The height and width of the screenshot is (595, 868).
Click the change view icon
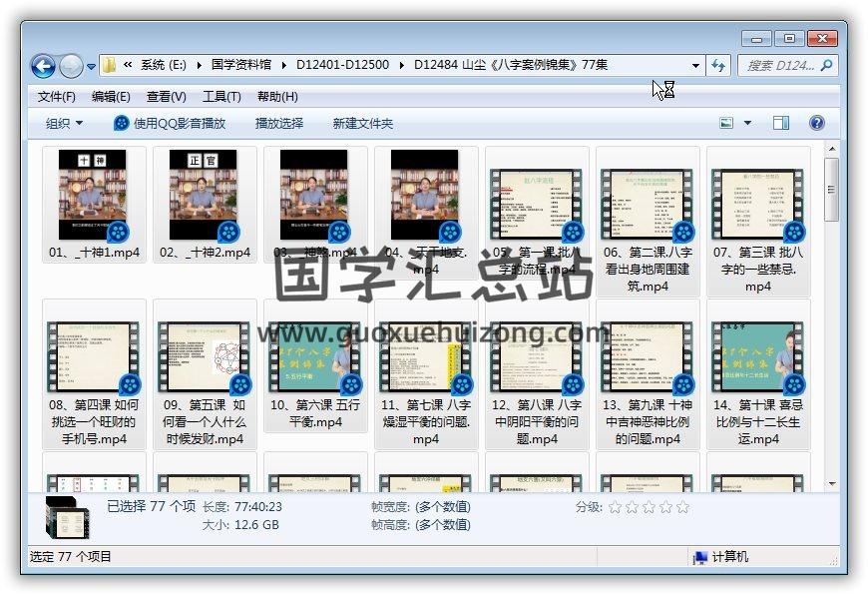tap(726, 123)
